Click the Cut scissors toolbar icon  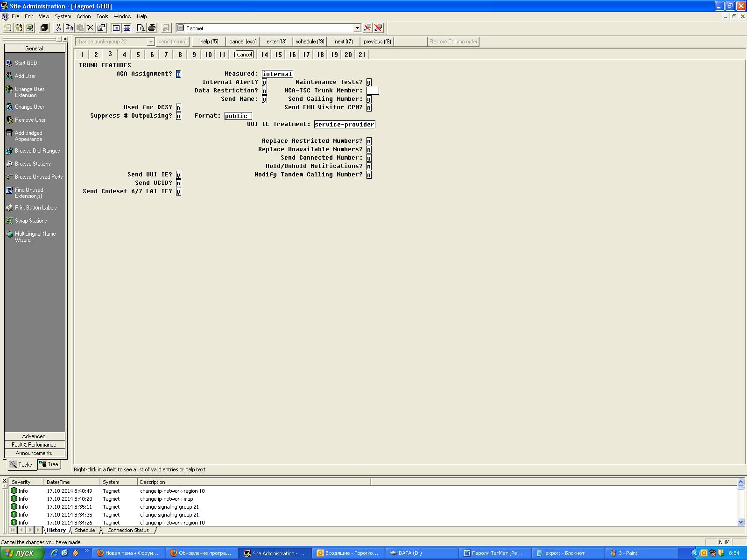click(58, 28)
